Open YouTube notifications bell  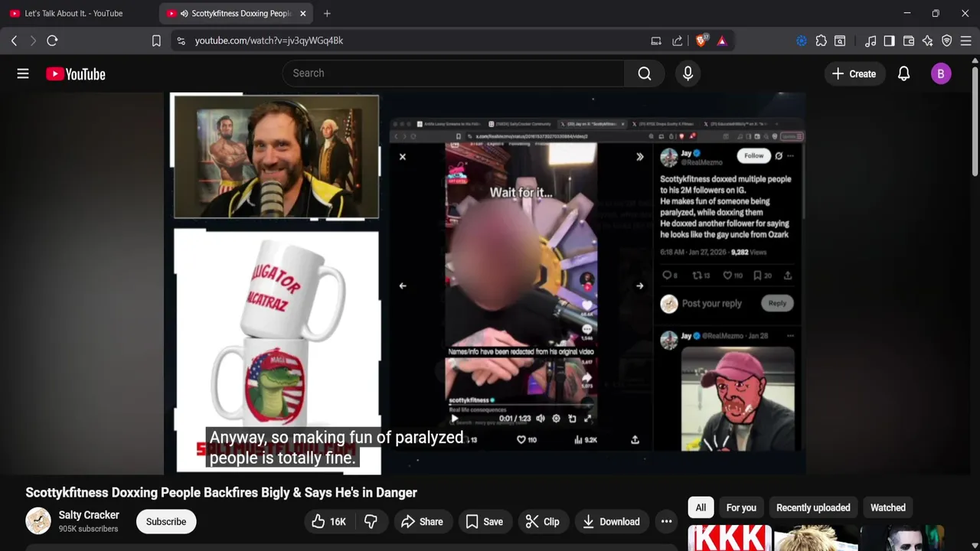click(x=903, y=73)
